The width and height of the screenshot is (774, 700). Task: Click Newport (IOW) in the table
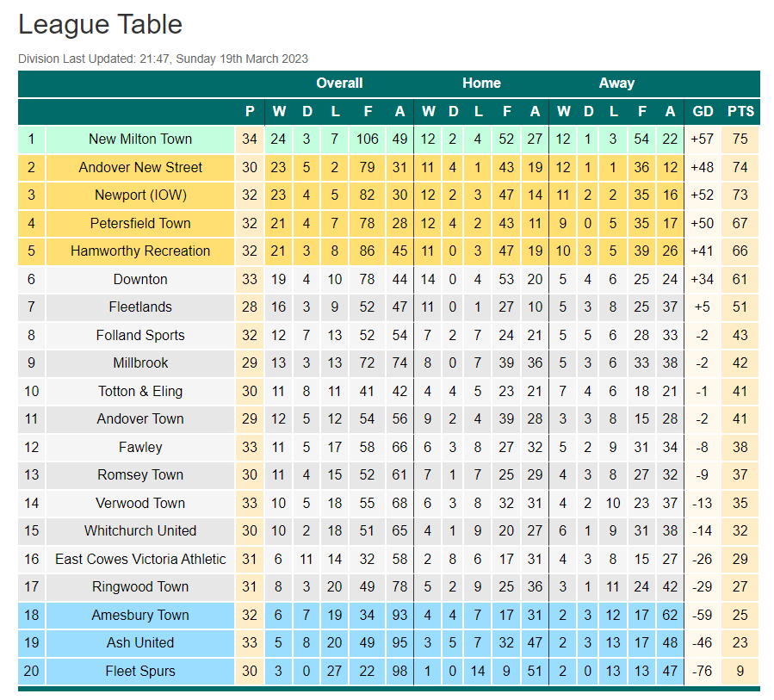140,195
